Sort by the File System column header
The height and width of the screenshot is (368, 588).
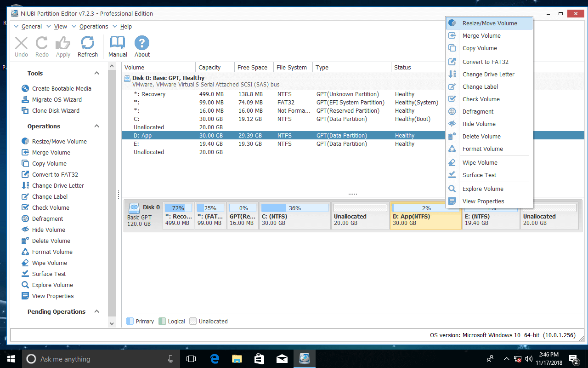tap(293, 67)
